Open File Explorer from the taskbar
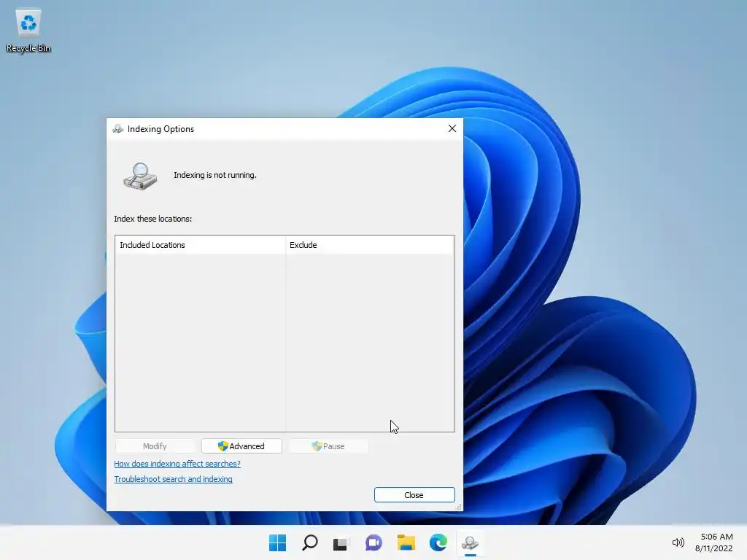 406,542
